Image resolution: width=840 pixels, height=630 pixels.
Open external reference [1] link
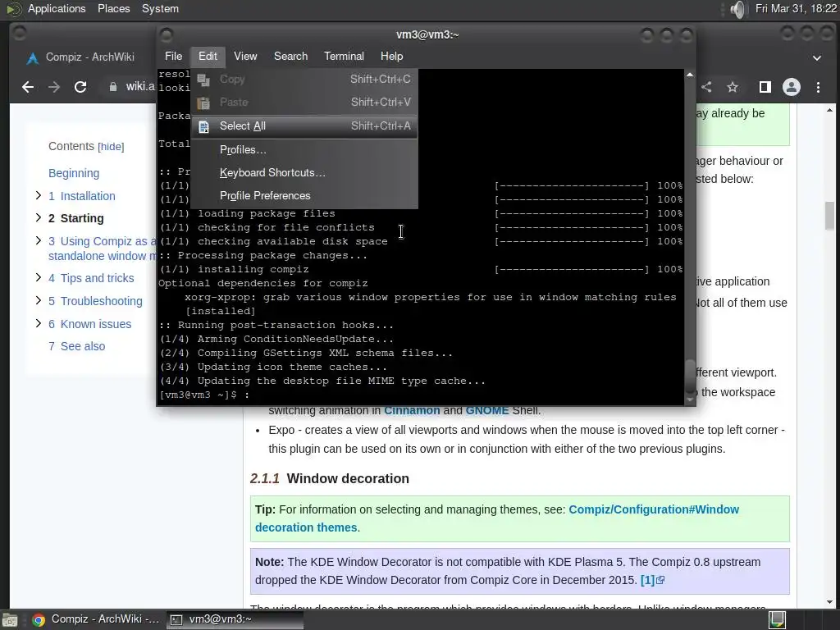point(652,580)
